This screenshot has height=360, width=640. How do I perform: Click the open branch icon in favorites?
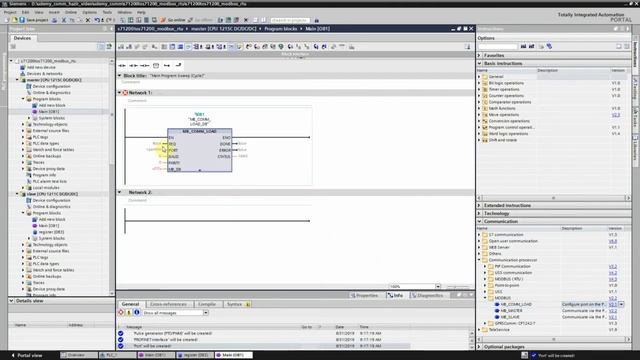click(x=167, y=65)
